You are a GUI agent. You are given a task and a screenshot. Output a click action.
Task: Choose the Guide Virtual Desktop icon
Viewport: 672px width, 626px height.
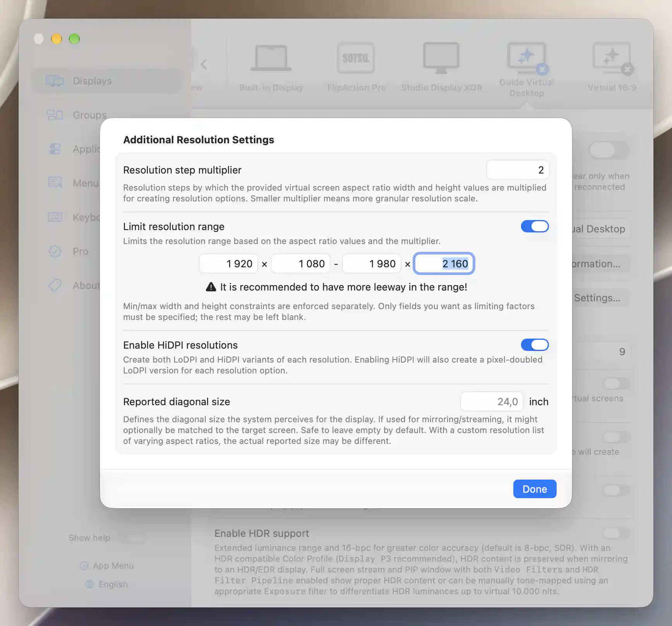coord(527,58)
